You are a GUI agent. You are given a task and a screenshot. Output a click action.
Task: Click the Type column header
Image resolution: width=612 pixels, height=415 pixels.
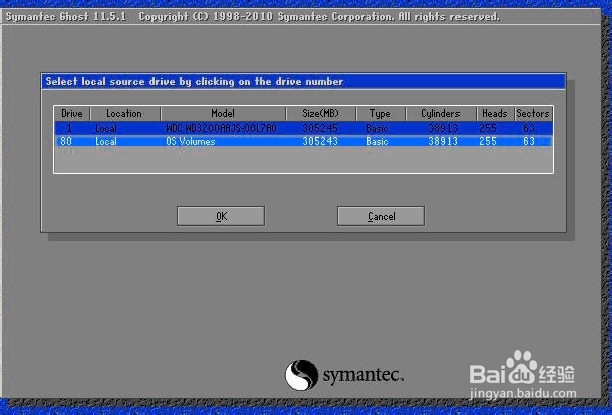coord(380,113)
